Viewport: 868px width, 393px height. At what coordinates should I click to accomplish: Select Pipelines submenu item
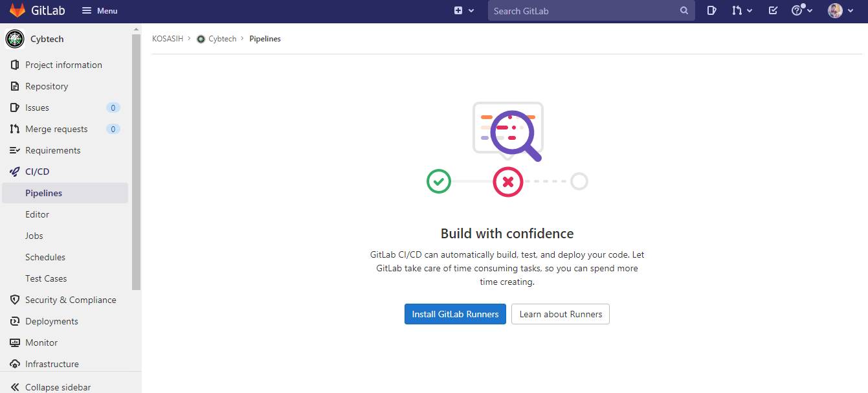tap(65, 193)
